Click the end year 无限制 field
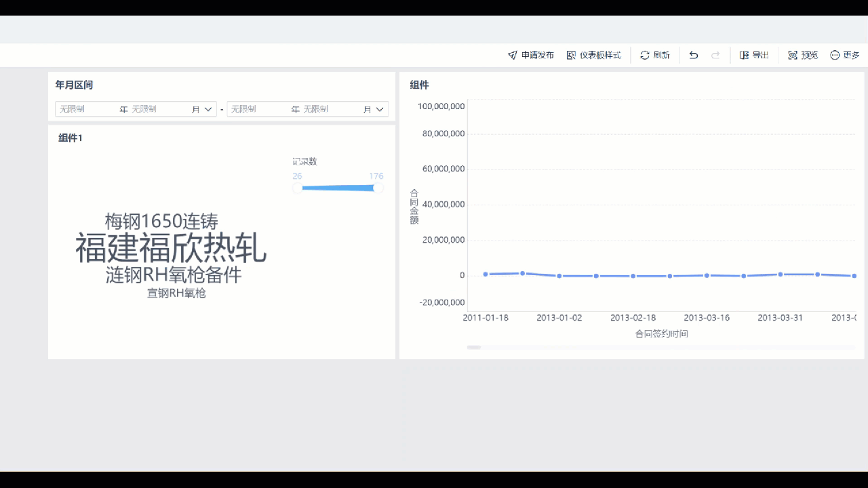The height and width of the screenshot is (488, 868). [x=260, y=109]
